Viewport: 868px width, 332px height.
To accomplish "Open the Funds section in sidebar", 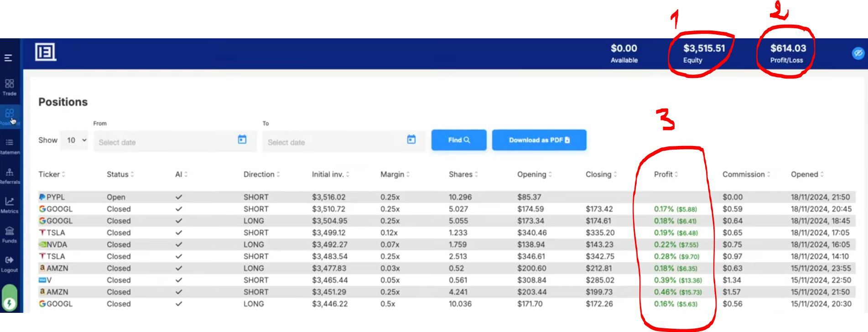I will click(x=10, y=234).
